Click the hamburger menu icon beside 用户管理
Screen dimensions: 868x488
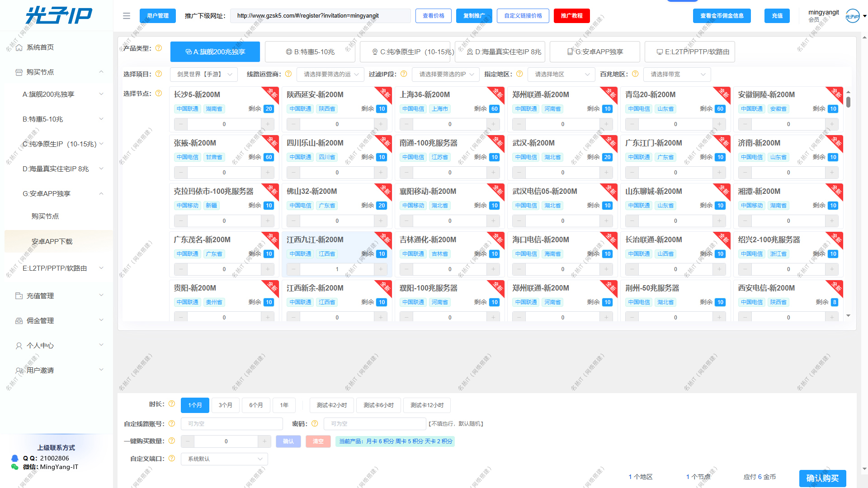coord(126,15)
